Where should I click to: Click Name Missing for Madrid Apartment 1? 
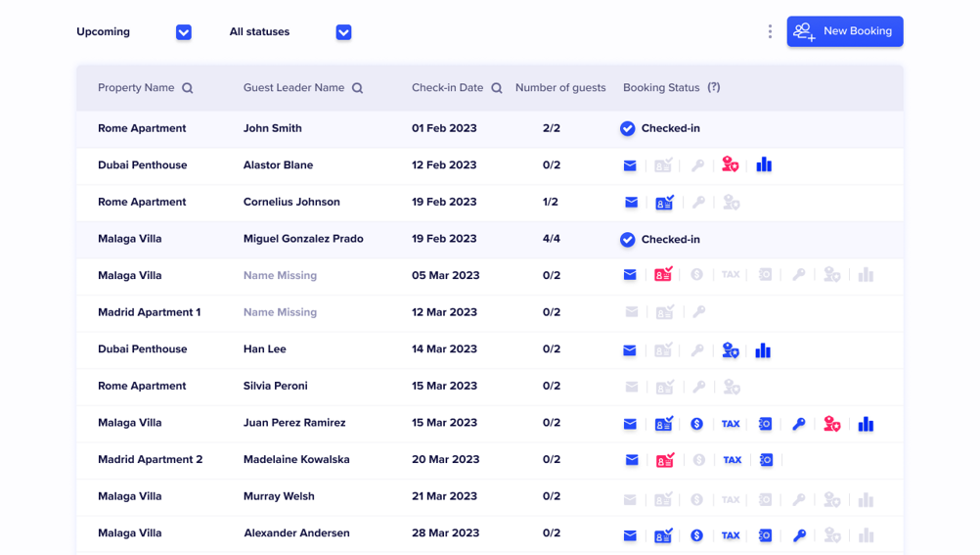pyautogui.click(x=280, y=312)
